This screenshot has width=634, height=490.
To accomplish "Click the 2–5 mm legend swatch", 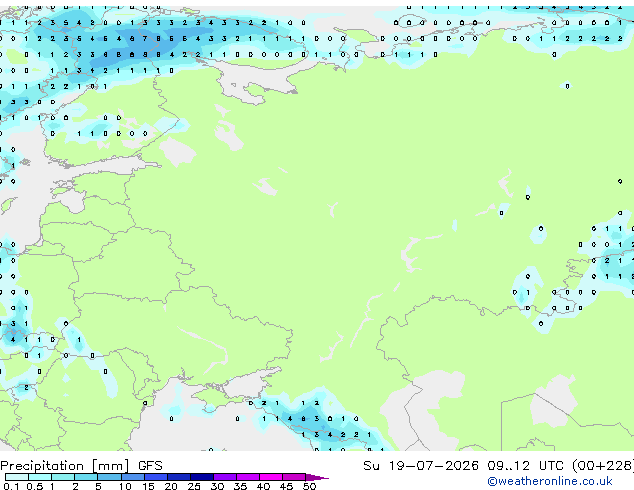I will 86,477.
